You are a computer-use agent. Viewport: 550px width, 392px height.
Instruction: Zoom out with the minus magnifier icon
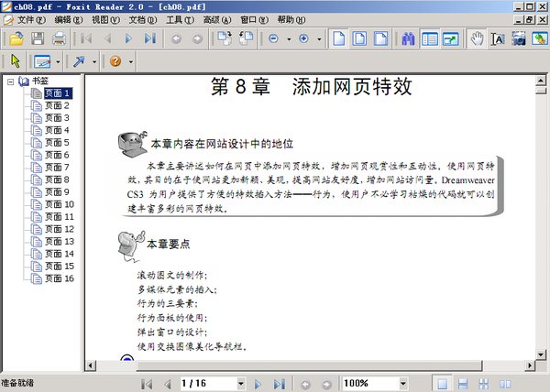click(273, 38)
